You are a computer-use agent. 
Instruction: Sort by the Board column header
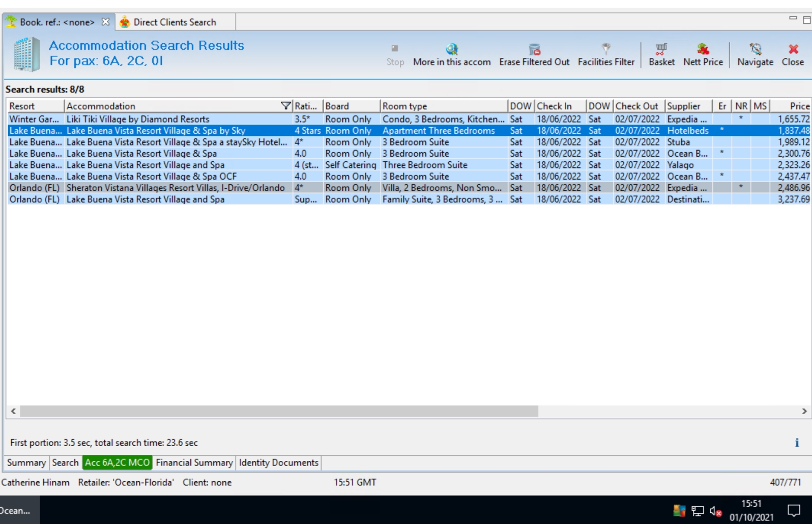pos(352,106)
